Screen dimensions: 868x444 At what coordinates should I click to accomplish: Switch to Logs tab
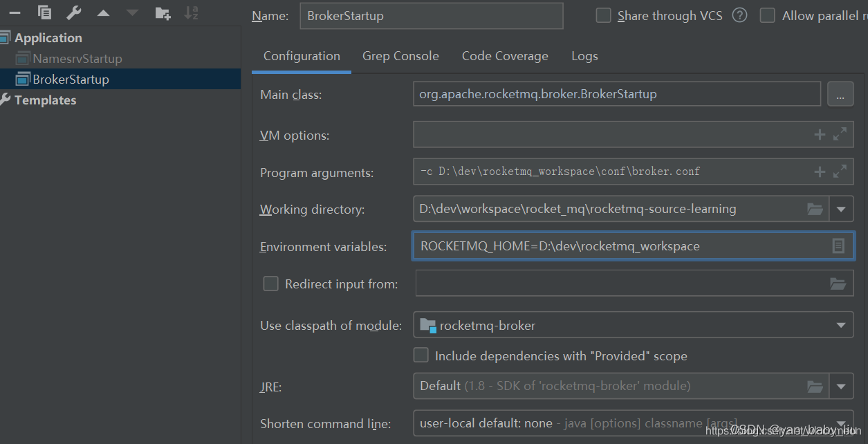point(584,56)
